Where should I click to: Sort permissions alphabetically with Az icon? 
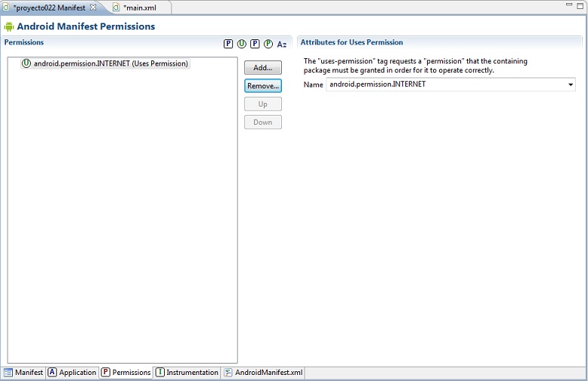pos(282,45)
